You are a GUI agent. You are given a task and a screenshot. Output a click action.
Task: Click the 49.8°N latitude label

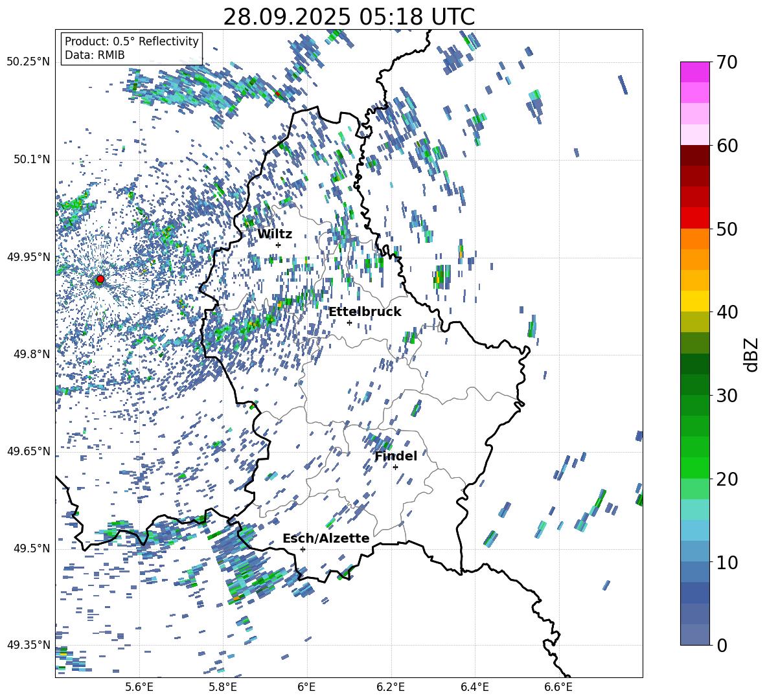pos(32,354)
